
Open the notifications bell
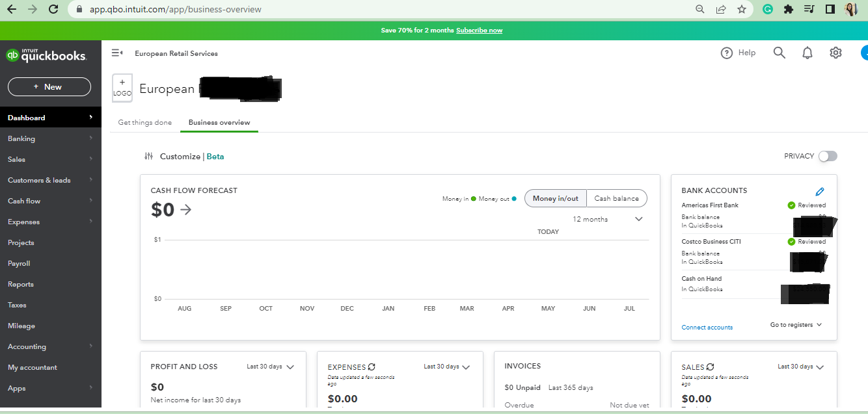[807, 53]
